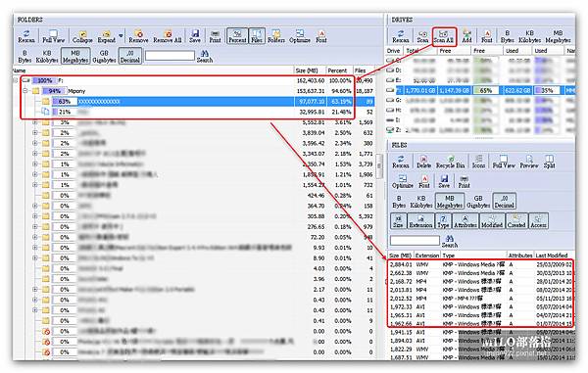This screenshot has height=373, width=588.
Task: Open Preview in the Files panel
Action: pos(529,162)
